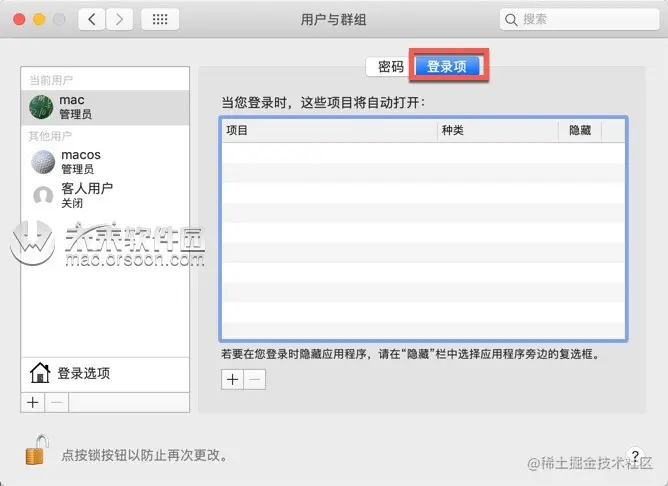This screenshot has width=668, height=486.
Task: Click the search field 搜索
Action: [x=579, y=19]
